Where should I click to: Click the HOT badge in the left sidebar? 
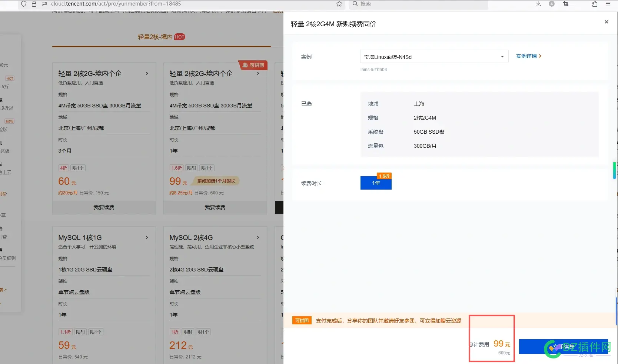tap(10, 79)
